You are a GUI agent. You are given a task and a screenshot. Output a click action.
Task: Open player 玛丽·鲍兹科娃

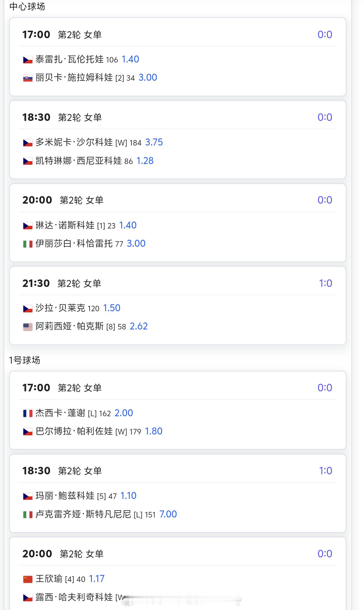point(65,496)
